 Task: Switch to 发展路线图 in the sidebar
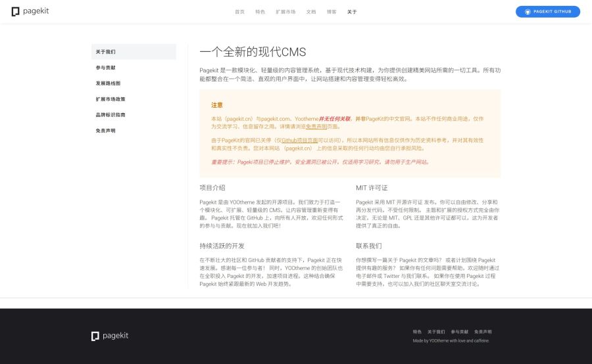pyautogui.click(x=108, y=83)
